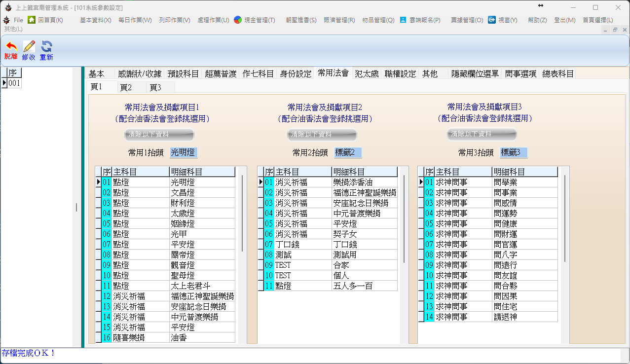The width and height of the screenshot is (630, 364).
Task: Click the 視窗 window menu icon
Action: 492,20
